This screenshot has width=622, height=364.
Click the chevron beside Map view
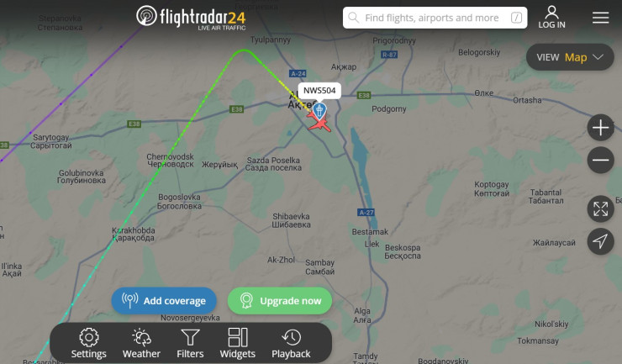click(x=598, y=57)
